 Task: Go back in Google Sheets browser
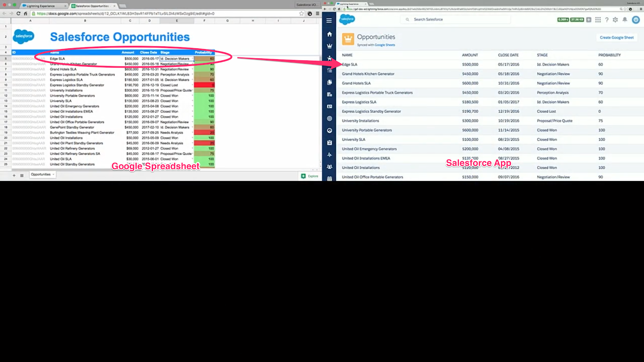(4, 13)
